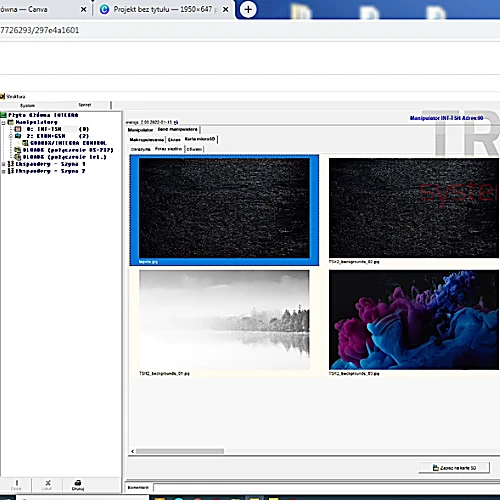Select the INT-TSH keypad icon in tree
Viewport: 500px width, 500px height.
tap(18, 129)
